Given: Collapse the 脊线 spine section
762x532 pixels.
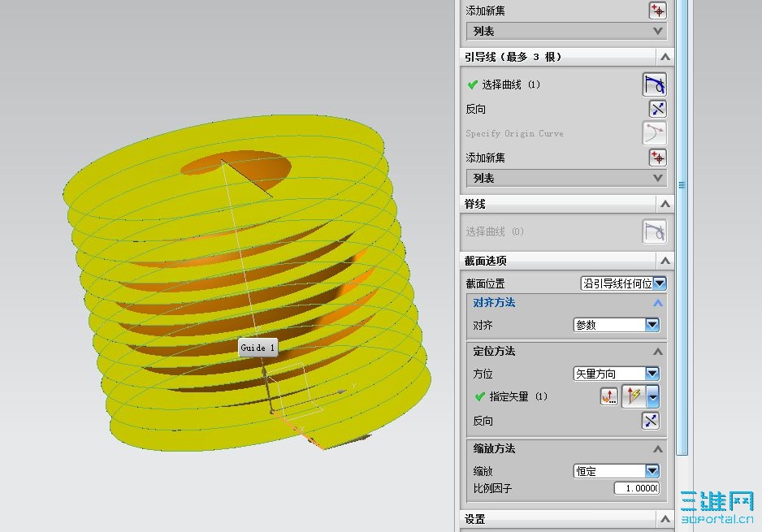Looking at the screenshot, I should click(x=665, y=204).
